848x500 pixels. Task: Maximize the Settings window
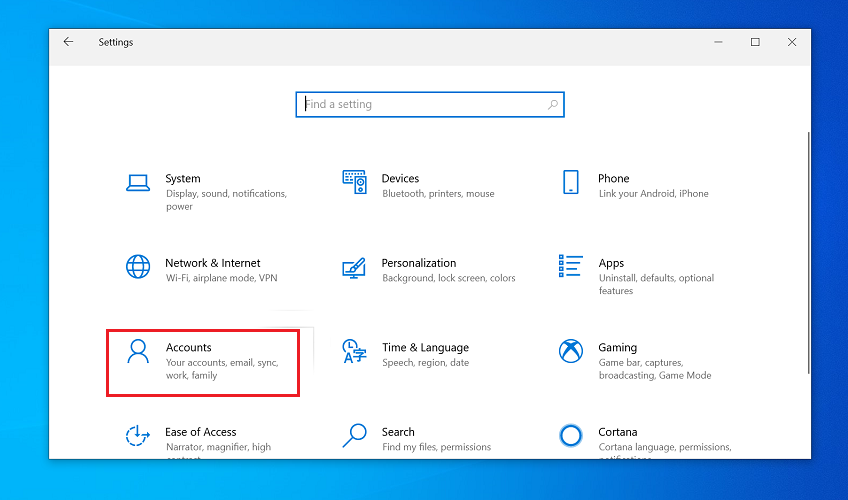click(755, 42)
